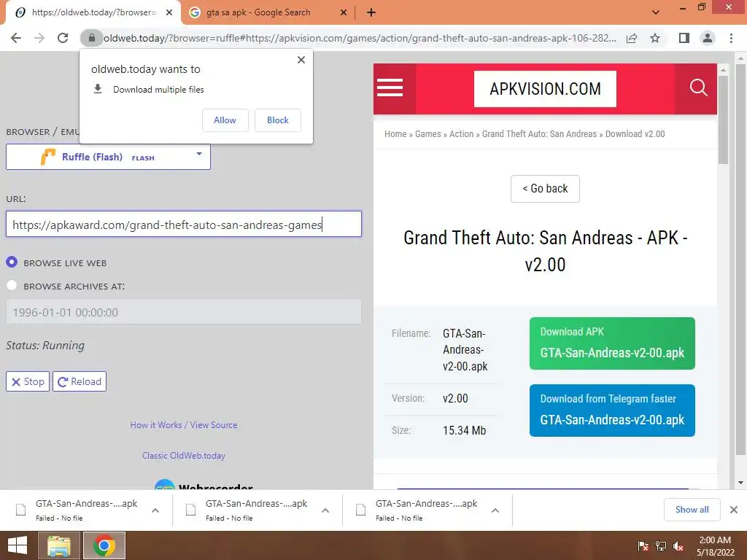Dismiss the download permission popup
The image size is (747, 560).
coord(301,60)
